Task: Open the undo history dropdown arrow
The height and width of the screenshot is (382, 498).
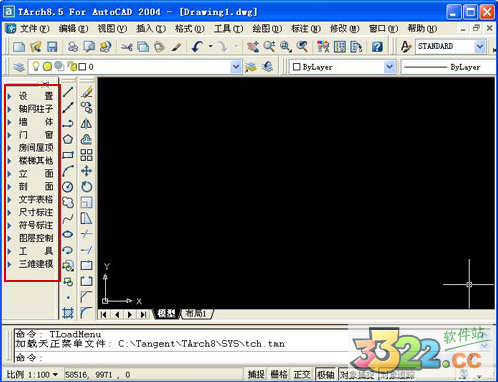Action: click(211, 46)
